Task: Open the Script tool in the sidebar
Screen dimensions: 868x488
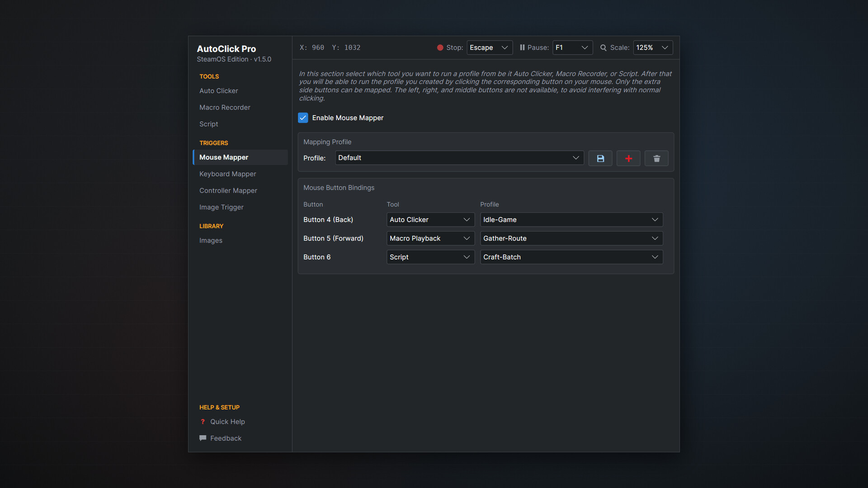Action: pos(240,124)
